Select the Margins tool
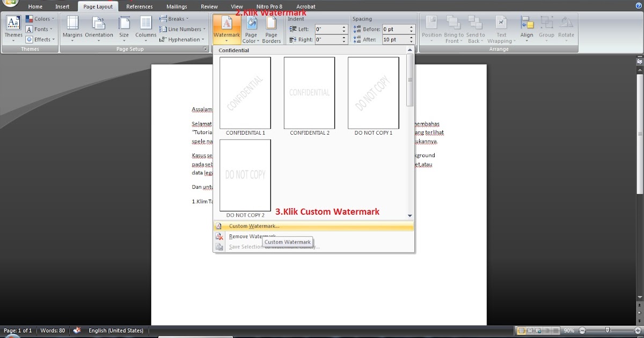Viewport: 644px width, 338px height. point(72,28)
